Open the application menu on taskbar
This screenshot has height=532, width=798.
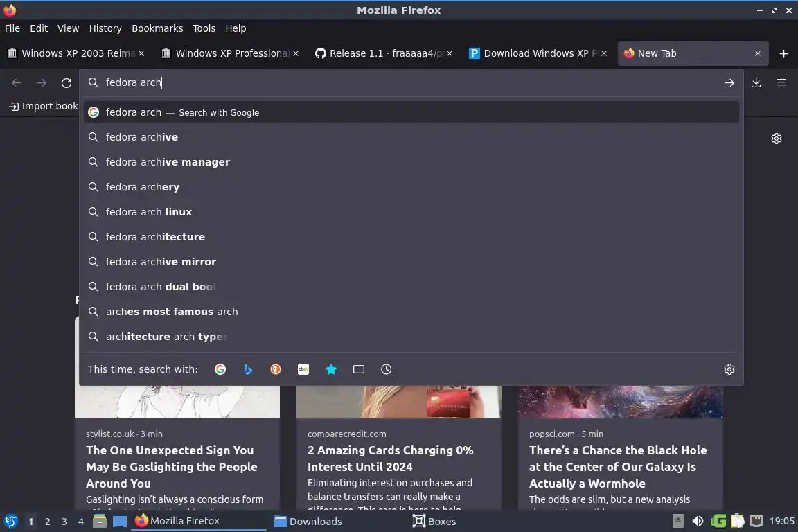point(10,521)
